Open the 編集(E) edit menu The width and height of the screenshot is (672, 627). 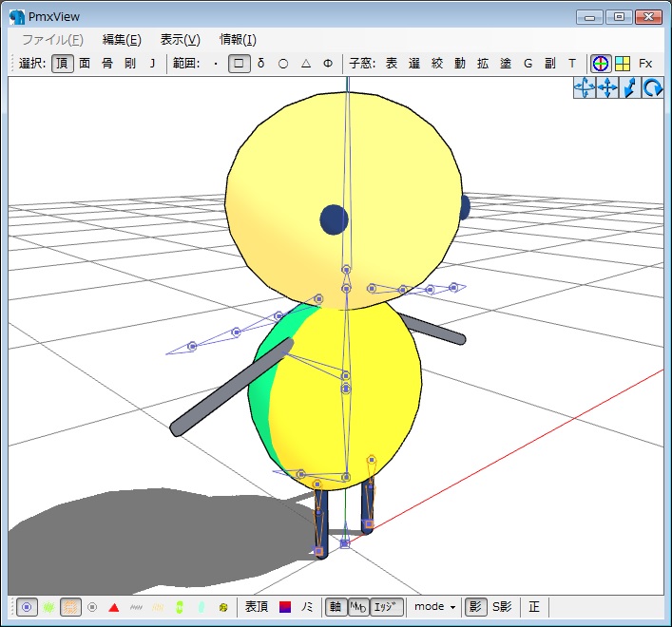(x=122, y=39)
